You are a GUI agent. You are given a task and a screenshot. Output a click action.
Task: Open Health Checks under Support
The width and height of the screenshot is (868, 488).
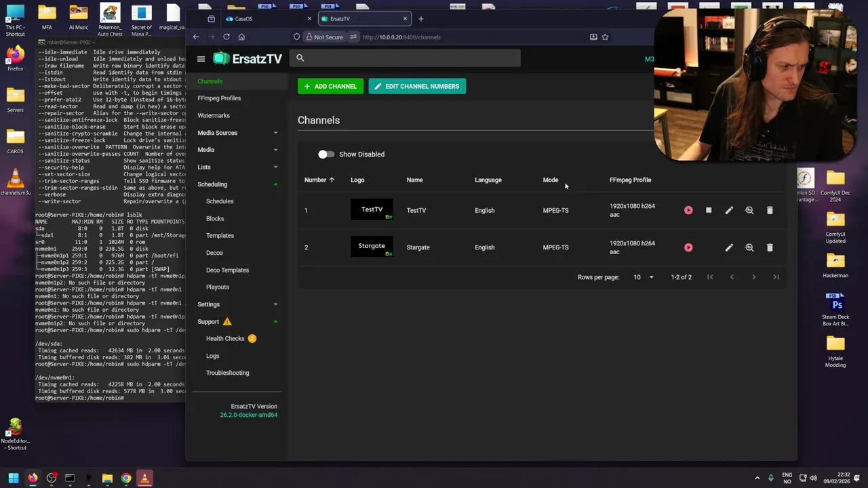(x=225, y=338)
